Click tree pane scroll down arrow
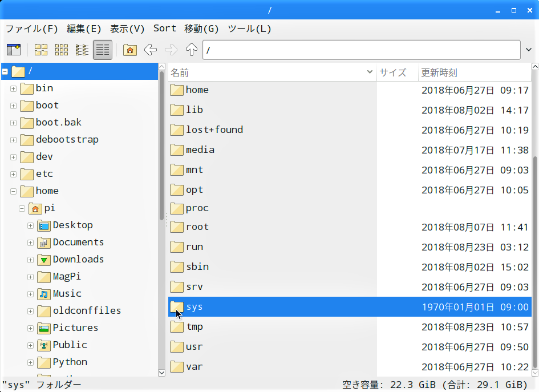Screen dimensions: 539x392 pos(161,373)
